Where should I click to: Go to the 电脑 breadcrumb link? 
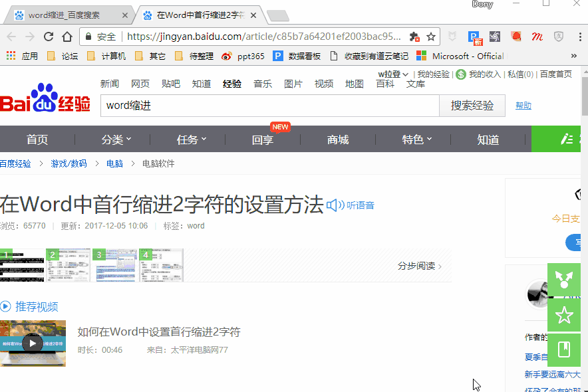click(114, 163)
